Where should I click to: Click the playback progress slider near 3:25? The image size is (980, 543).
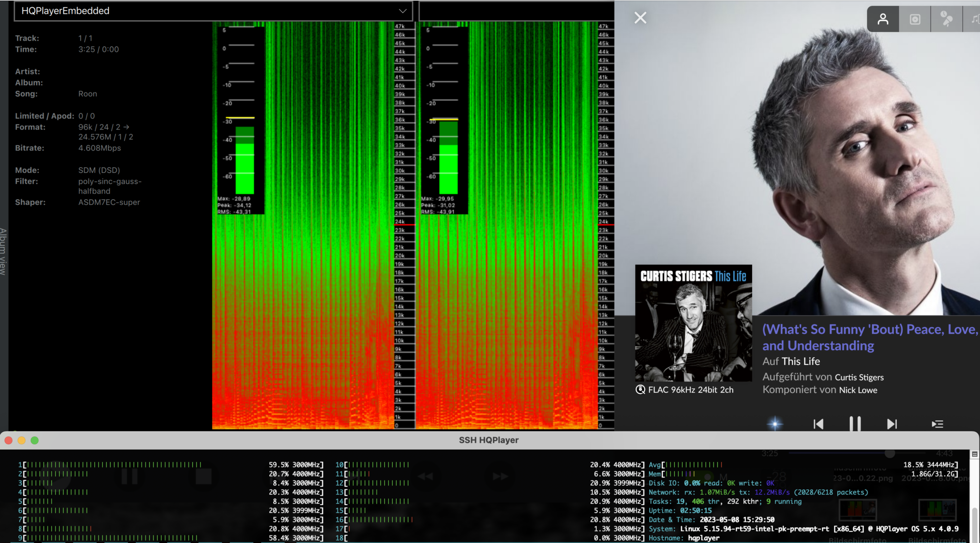[890, 454]
